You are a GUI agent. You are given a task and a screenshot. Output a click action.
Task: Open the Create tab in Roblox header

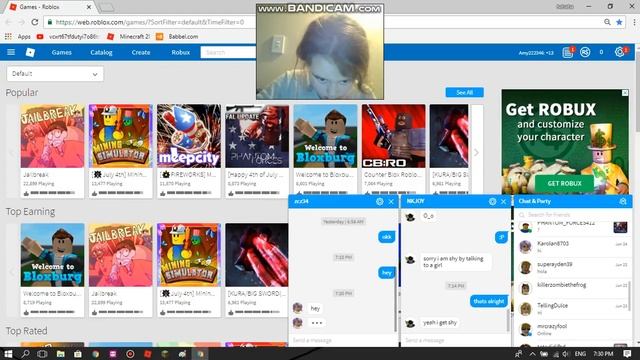point(141,52)
